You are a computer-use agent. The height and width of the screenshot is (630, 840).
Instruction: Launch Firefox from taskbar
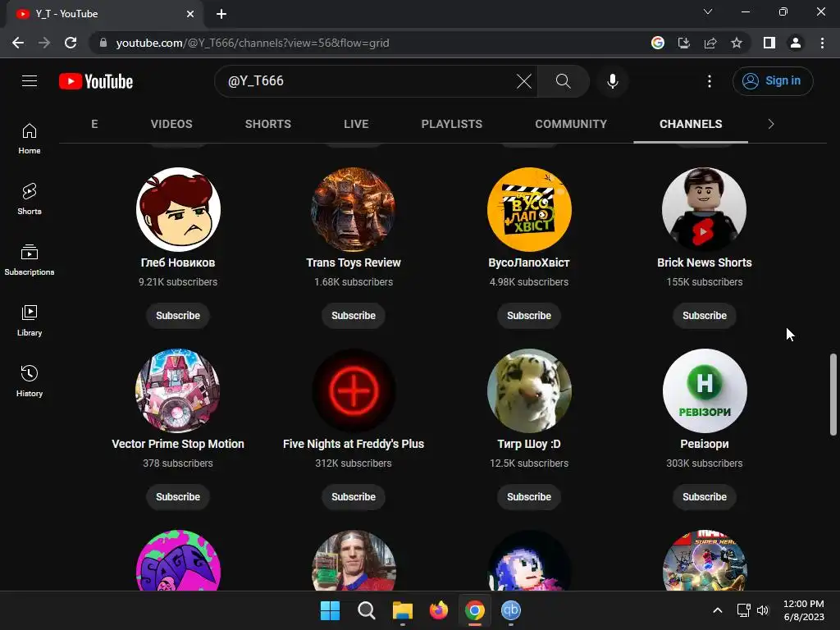coord(439,610)
